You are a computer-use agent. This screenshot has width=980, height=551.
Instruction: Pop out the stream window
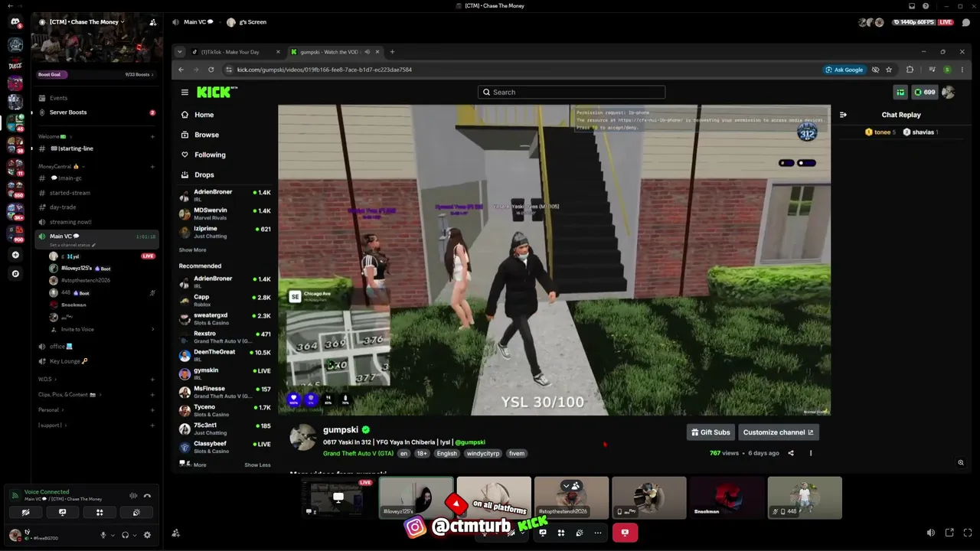(x=949, y=533)
